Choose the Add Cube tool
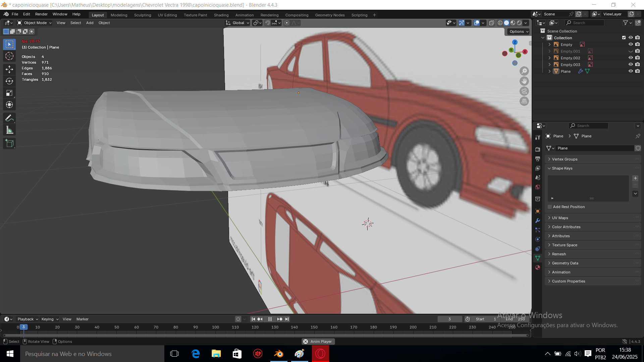 pos(9,143)
